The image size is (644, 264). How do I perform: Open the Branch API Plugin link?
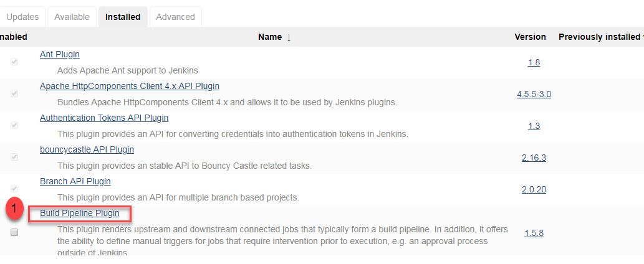pyautogui.click(x=75, y=181)
